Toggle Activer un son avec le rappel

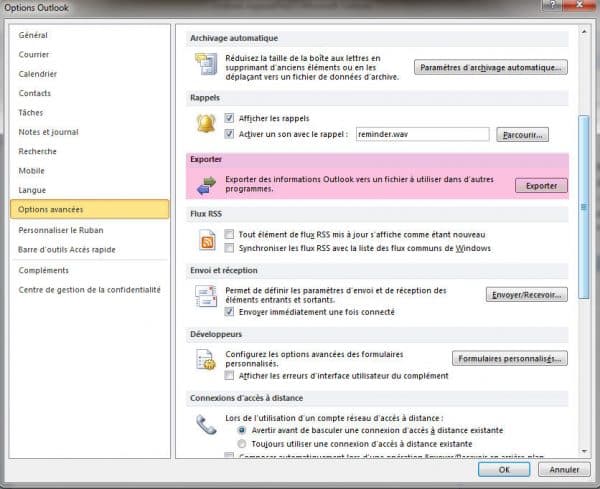tap(230, 134)
